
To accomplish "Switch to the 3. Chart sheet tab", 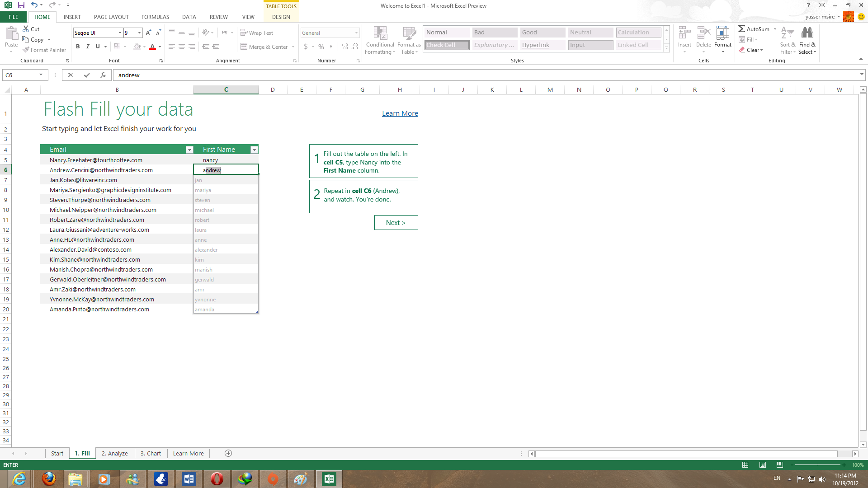I will [151, 453].
